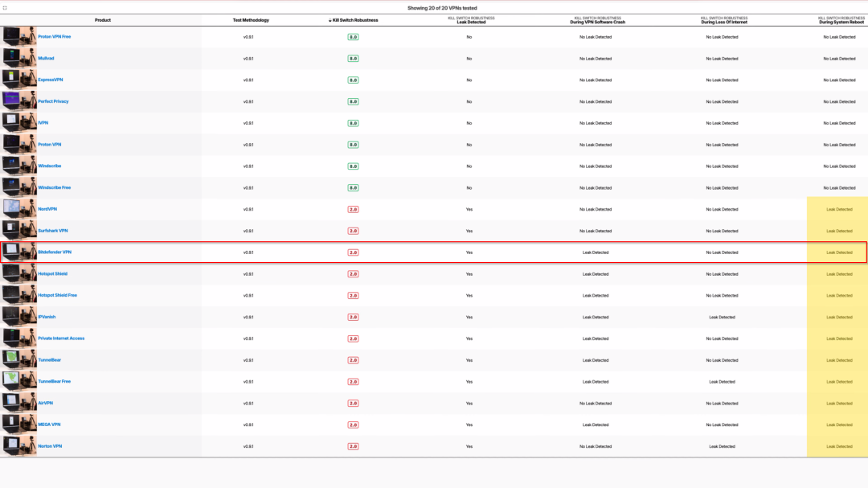This screenshot has height=488, width=868.
Task: Open the Private Internet Access link
Action: click(x=61, y=338)
